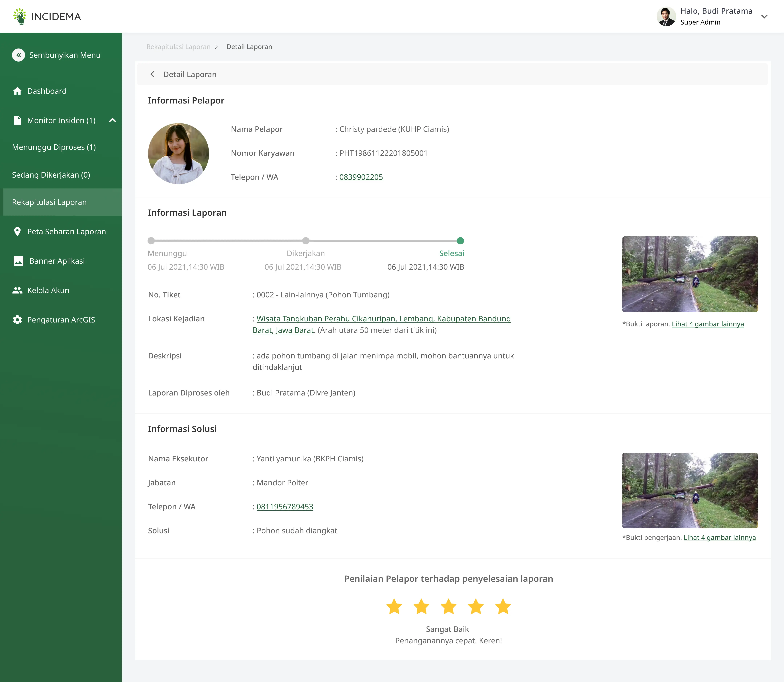Image resolution: width=784 pixels, height=682 pixels.
Task: Select the third rating star
Action: [448, 607]
